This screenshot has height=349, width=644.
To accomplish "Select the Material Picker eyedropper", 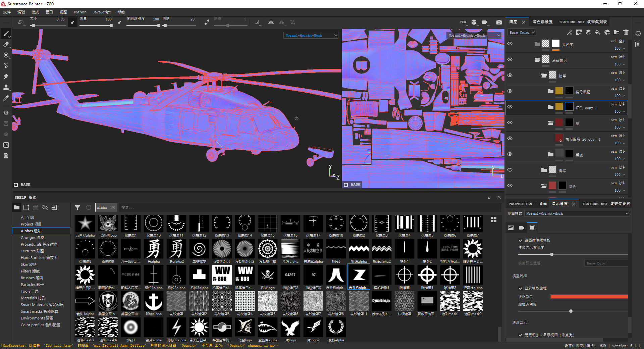I will [6, 98].
